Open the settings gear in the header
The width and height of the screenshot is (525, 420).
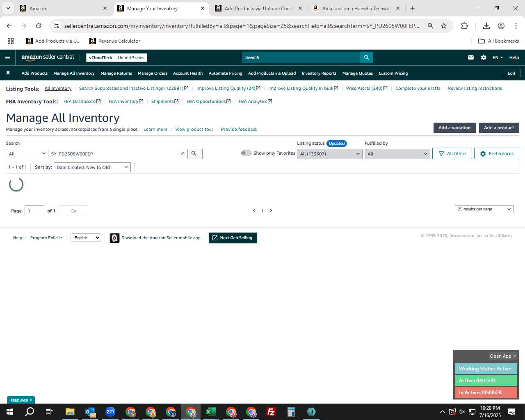484,57
